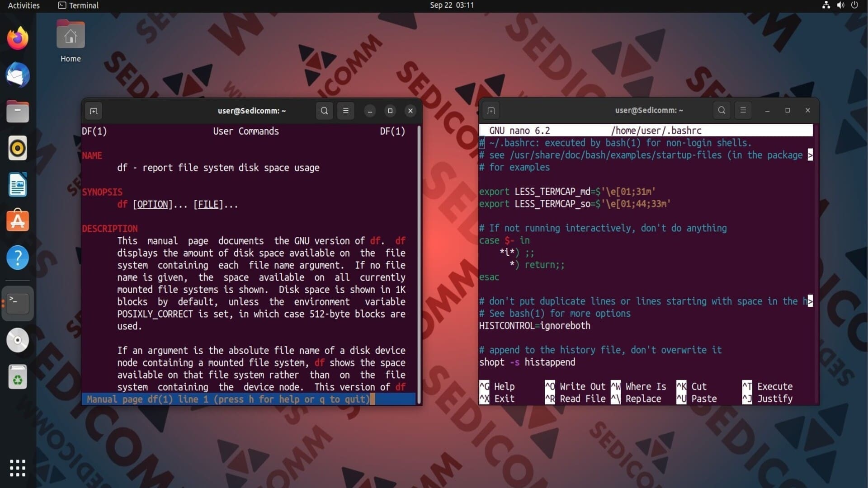
Task: Click the '# for examples' comment line in nano
Action: click(x=514, y=167)
